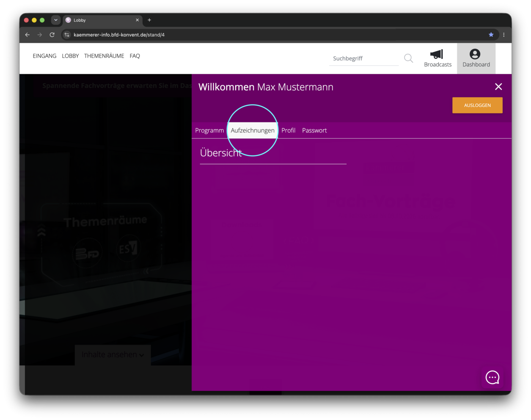
Task: Click the Übersicht heading
Action: coord(220,153)
